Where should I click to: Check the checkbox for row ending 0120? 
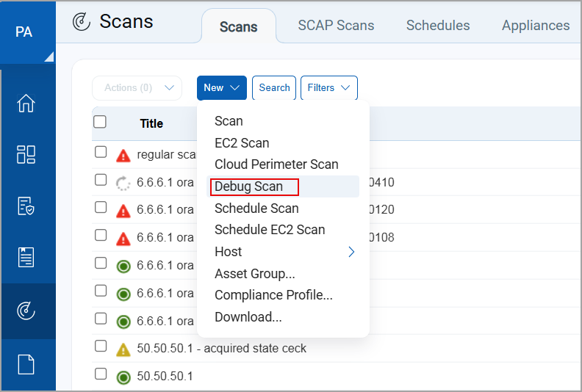pyautogui.click(x=101, y=207)
